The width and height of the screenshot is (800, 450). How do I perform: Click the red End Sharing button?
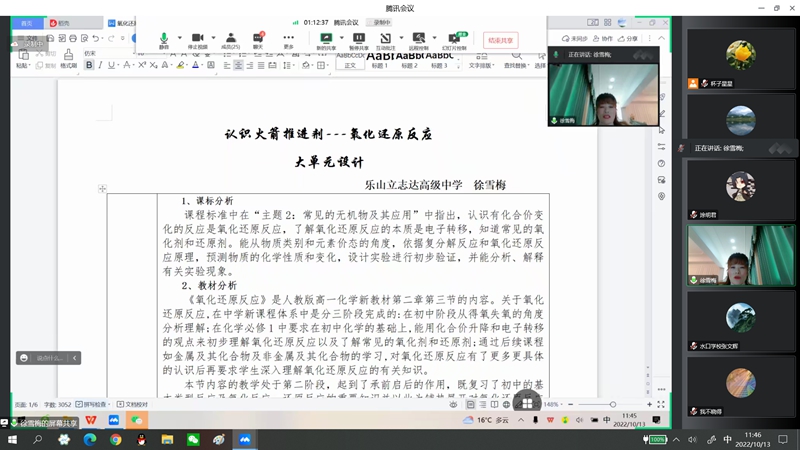[x=501, y=40]
